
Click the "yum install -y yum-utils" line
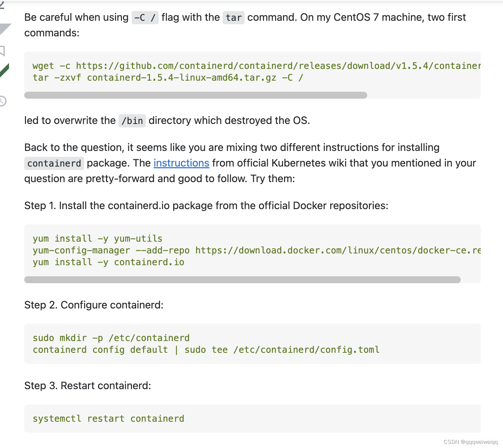pyautogui.click(x=97, y=239)
